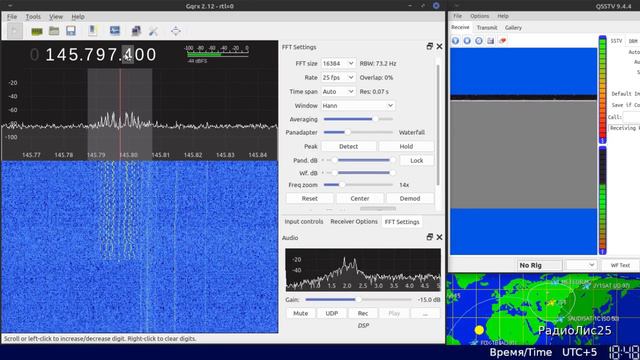This screenshot has height=360, width=640.
Task: Open the I/Q recording tool icon
Action: [x=93, y=31]
